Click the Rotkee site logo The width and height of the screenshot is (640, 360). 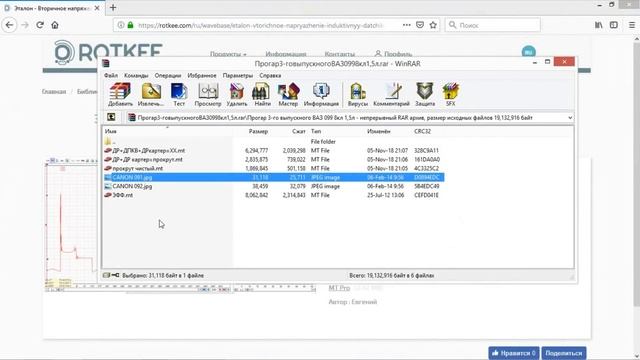[108, 52]
